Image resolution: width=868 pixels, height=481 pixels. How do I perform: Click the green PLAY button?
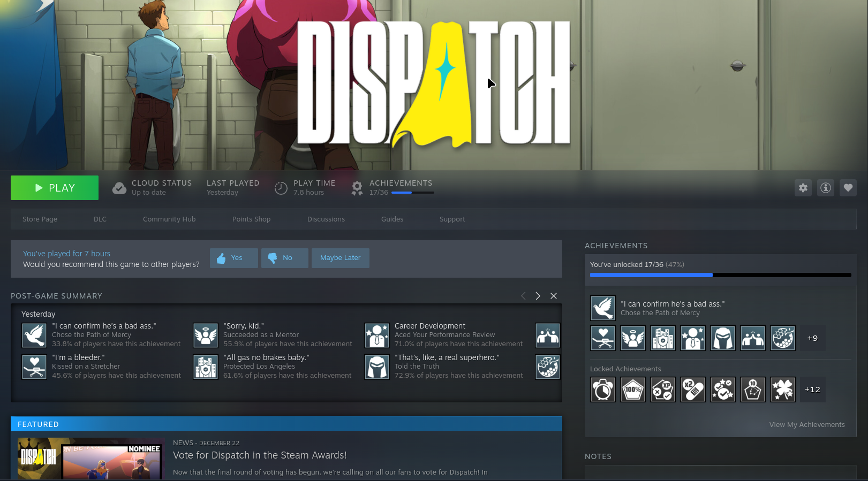pos(55,188)
